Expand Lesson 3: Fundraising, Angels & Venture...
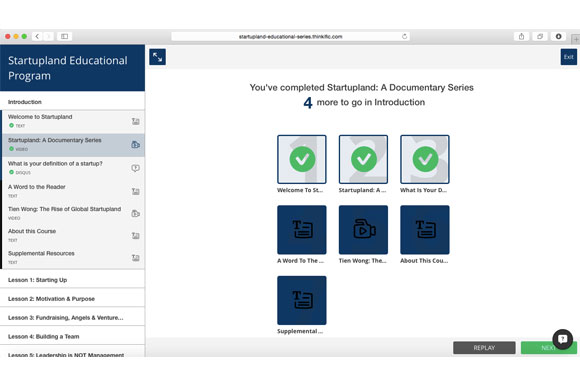The height and width of the screenshot is (387, 580). (x=72, y=317)
